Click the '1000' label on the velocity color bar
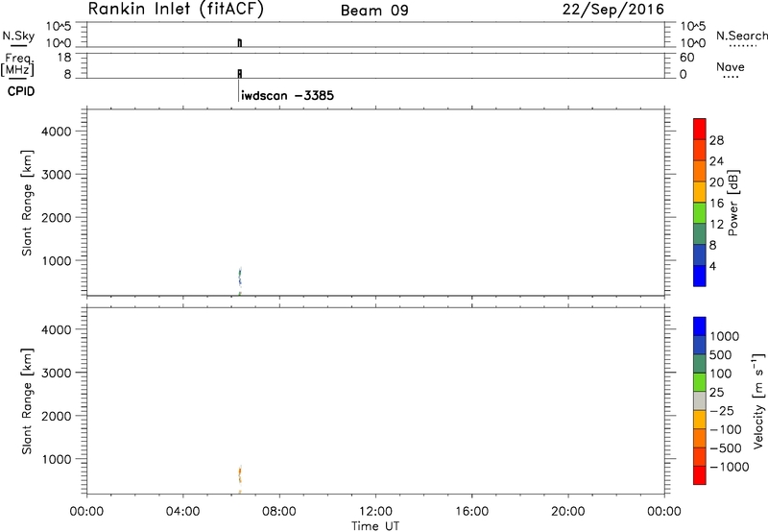This screenshot has height=532, width=768. point(724,336)
